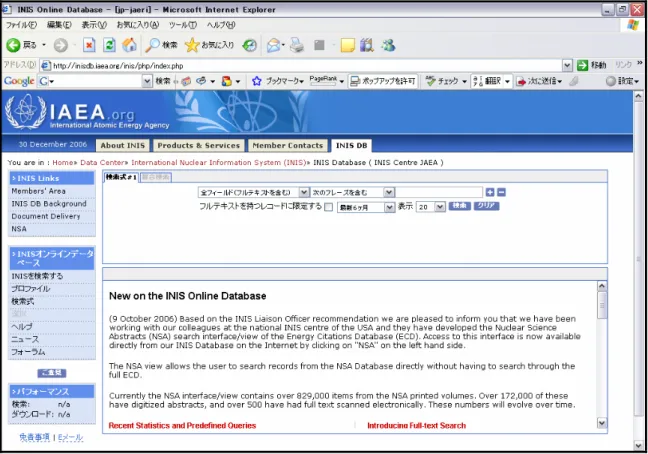Open the address bar URL dropdown arrow
The height and width of the screenshot is (454, 648).
(x=567, y=65)
